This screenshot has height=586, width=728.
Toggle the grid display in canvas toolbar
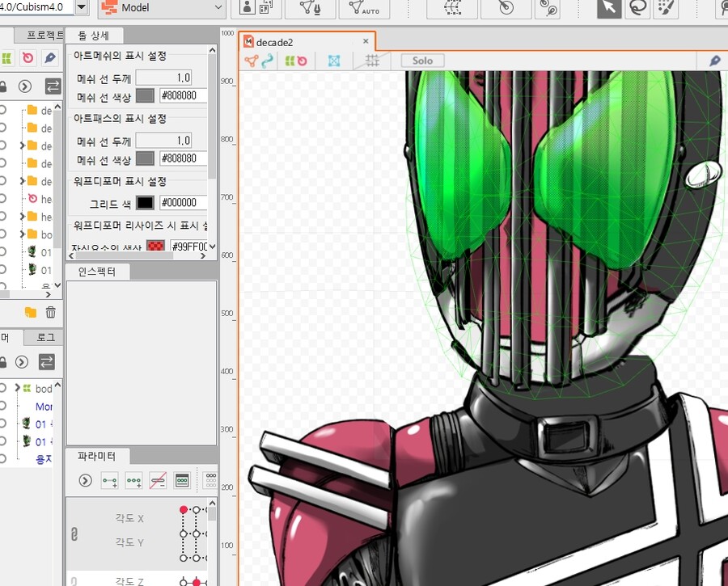click(372, 61)
